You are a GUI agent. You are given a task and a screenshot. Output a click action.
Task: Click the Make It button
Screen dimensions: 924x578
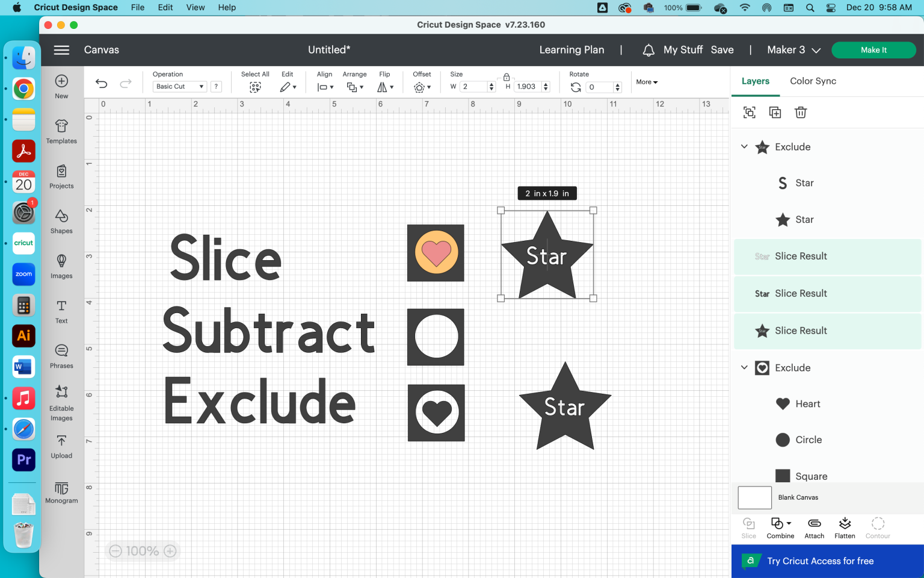[x=873, y=50]
